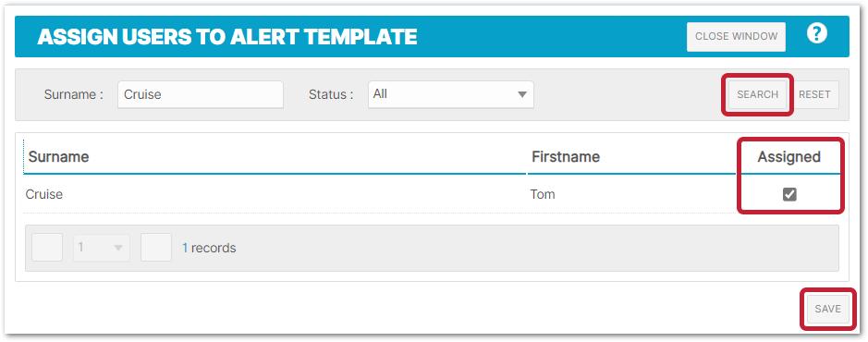Open the Status dropdown showing All
Viewport: 868px width, 342px height.
click(450, 94)
